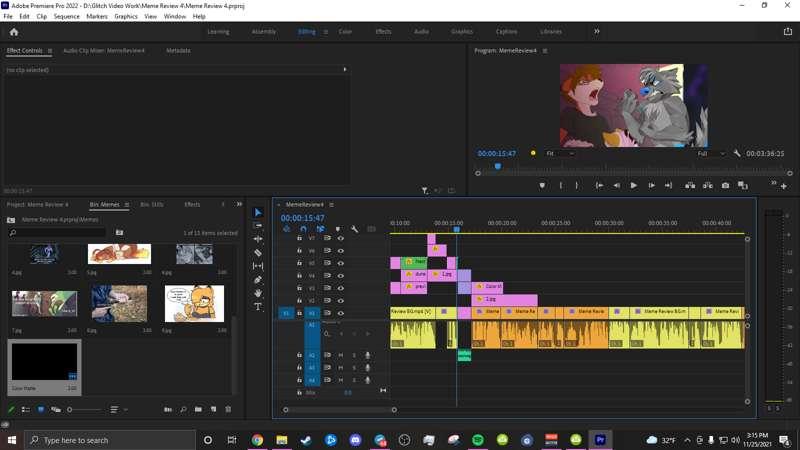Click the Home icon in workspace bar
The width and height of the screenshot is (800, 450).
pos(14,32)
